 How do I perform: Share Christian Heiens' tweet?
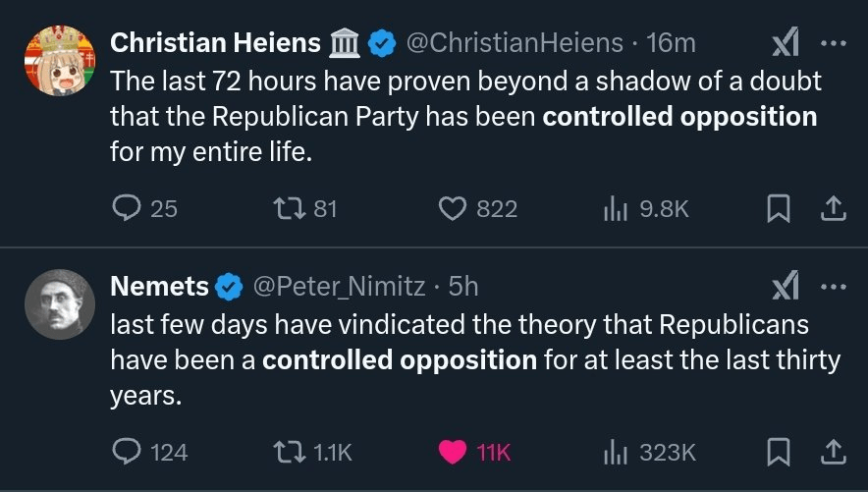pyautogui.click(x=832, y=208)
